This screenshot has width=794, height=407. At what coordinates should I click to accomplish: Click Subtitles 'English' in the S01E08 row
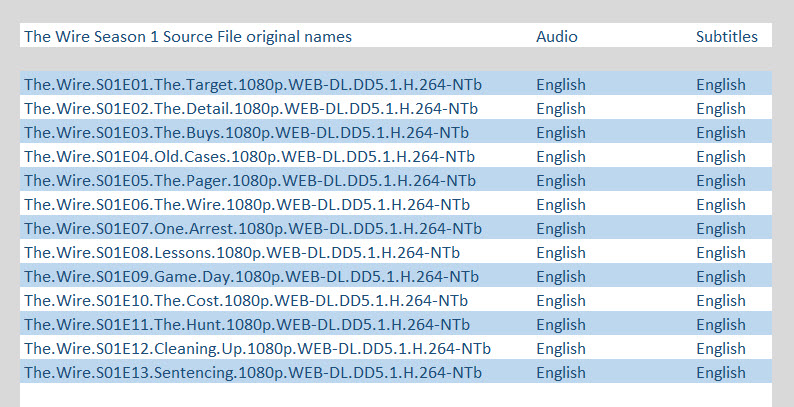[x=721, y=253]
